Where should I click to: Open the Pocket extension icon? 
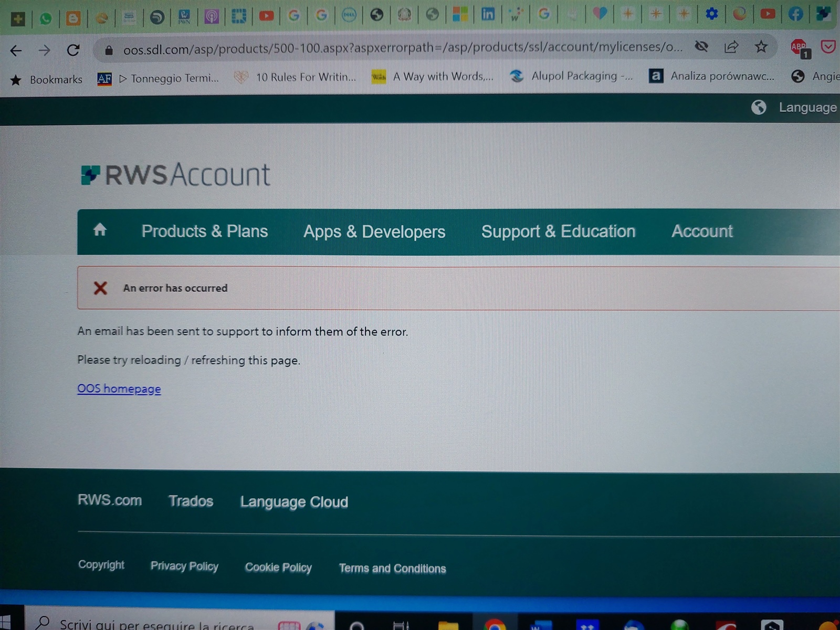point(828,47)
